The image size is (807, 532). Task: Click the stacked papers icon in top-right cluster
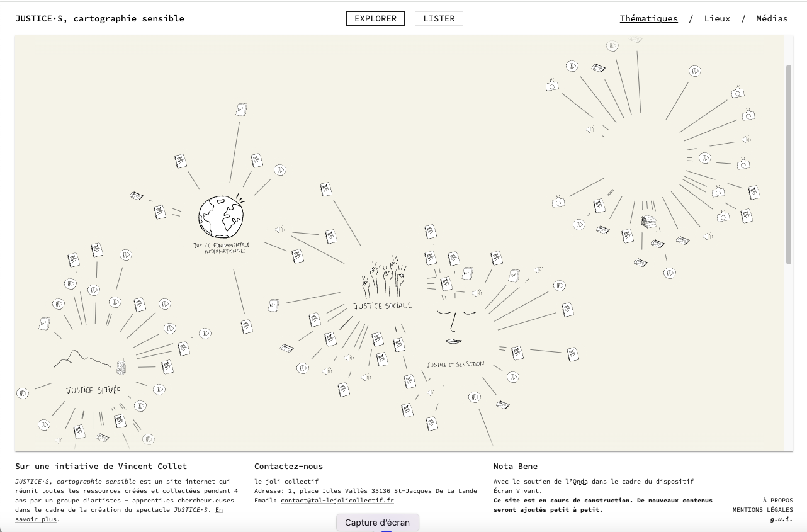648,222
